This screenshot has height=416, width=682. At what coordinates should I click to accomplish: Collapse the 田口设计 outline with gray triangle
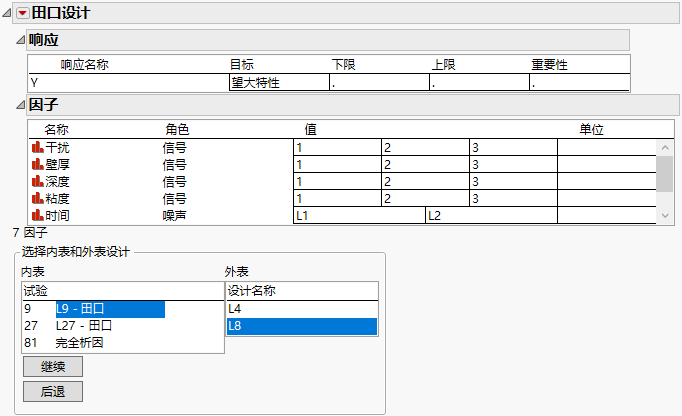(7, 13)
